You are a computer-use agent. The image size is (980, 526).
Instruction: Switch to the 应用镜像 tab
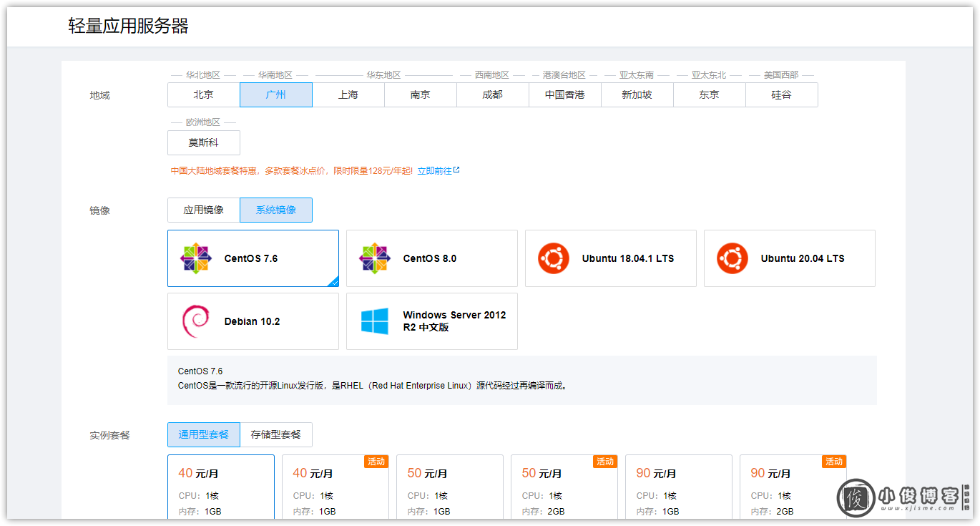[204, 210]
